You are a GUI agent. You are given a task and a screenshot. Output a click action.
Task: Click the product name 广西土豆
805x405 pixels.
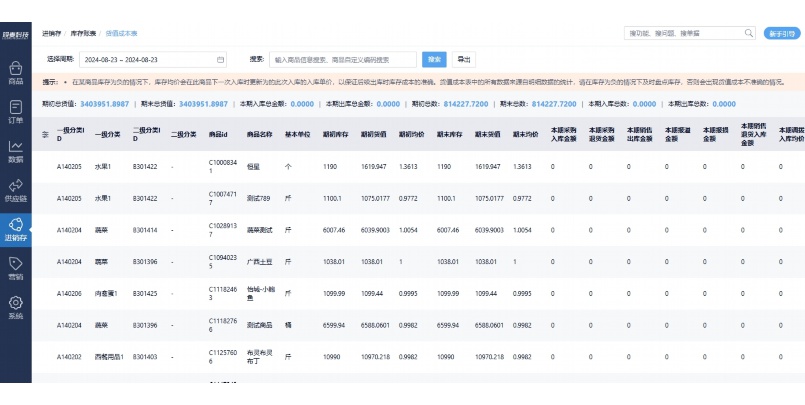pos(259,262)
